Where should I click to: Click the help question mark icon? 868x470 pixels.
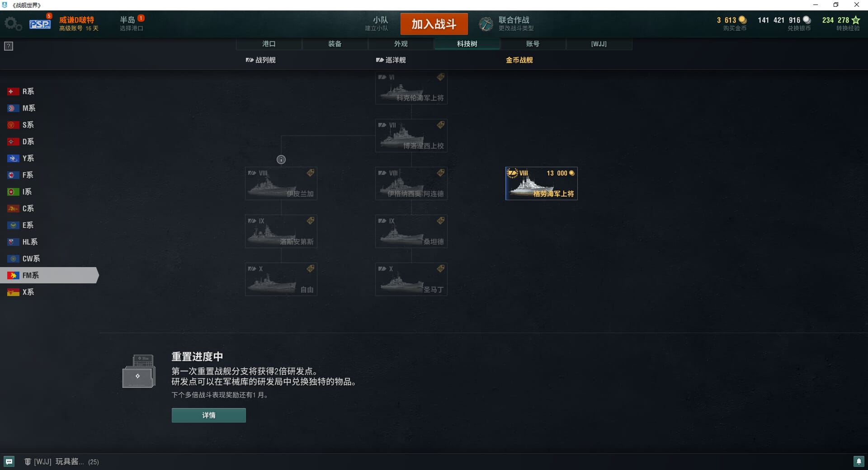click(9, 46)
